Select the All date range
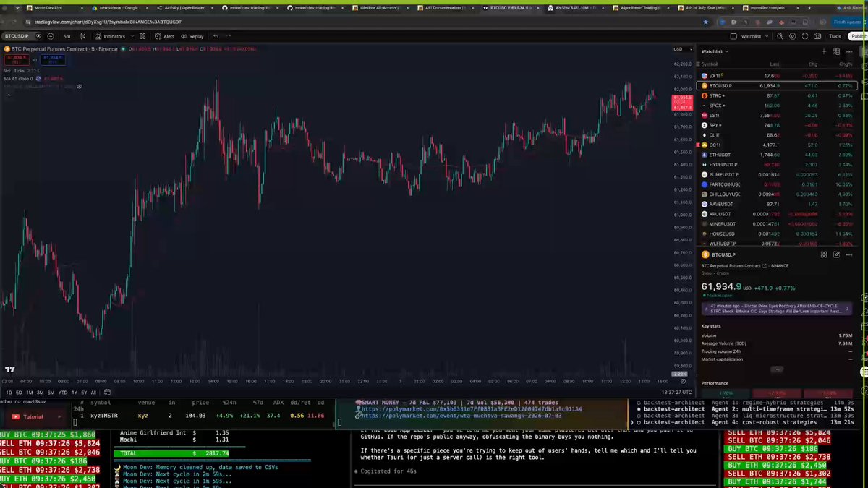The width and height of the screenshot is (868, 488). 93,393
